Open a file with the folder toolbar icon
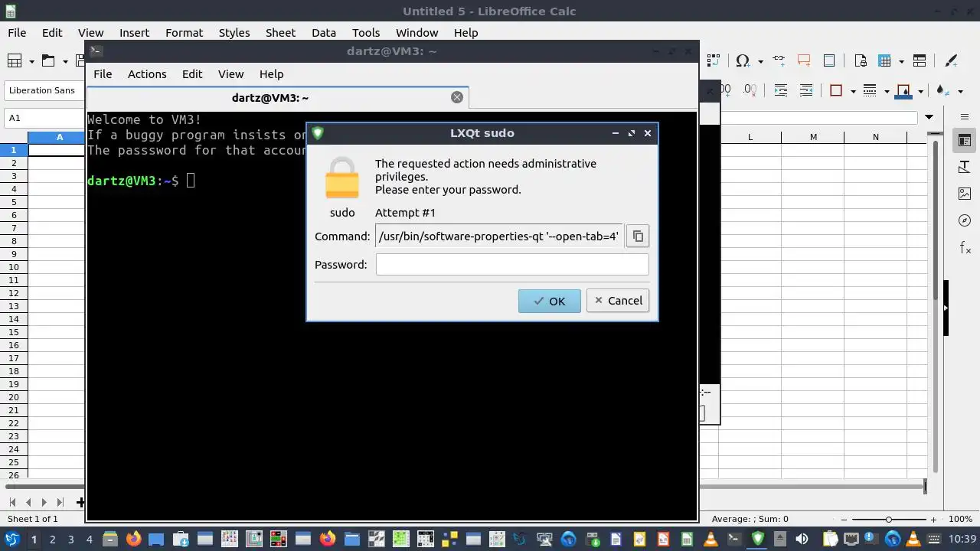This screenshot has height=551, width=980. (x=48, y=61)
